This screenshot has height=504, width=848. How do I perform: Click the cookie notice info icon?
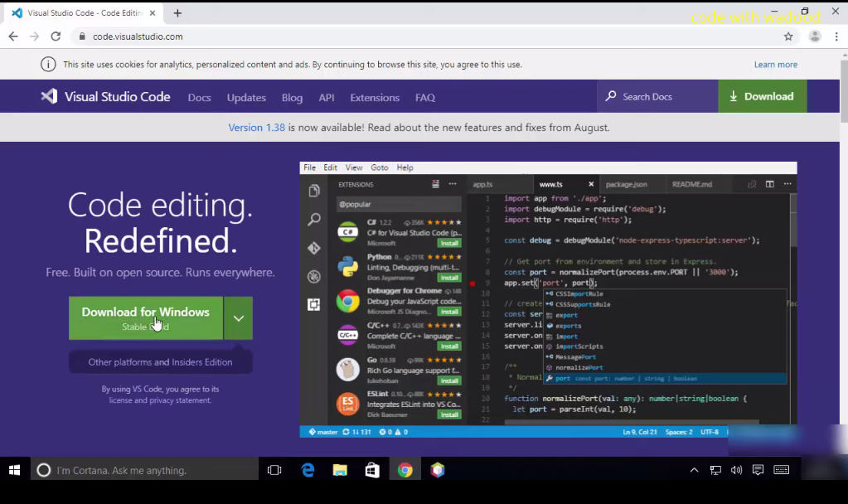click(48, 65)
